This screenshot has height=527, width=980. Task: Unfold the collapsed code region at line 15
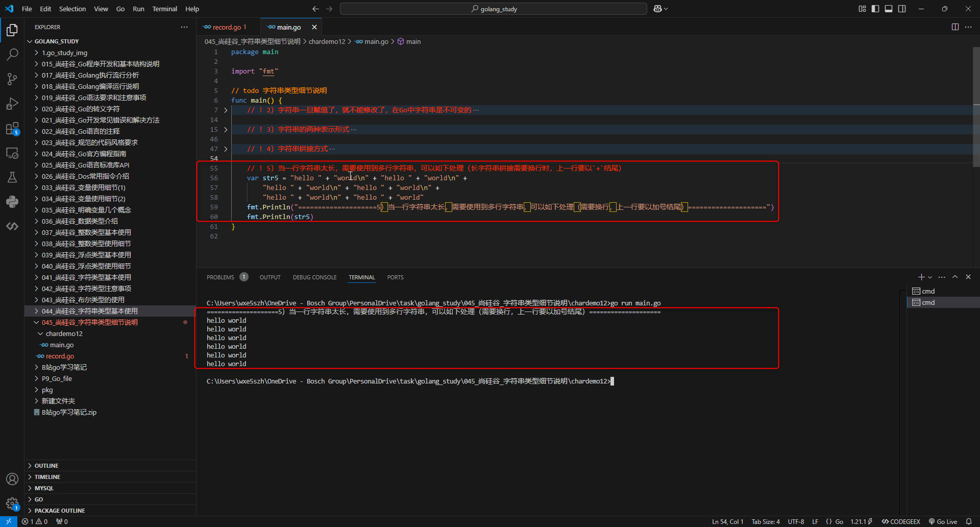226,130
